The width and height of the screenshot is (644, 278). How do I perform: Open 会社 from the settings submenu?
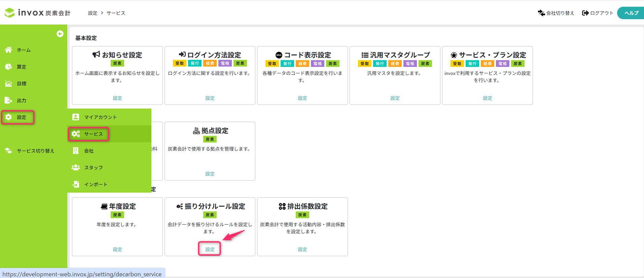point(89,151)
